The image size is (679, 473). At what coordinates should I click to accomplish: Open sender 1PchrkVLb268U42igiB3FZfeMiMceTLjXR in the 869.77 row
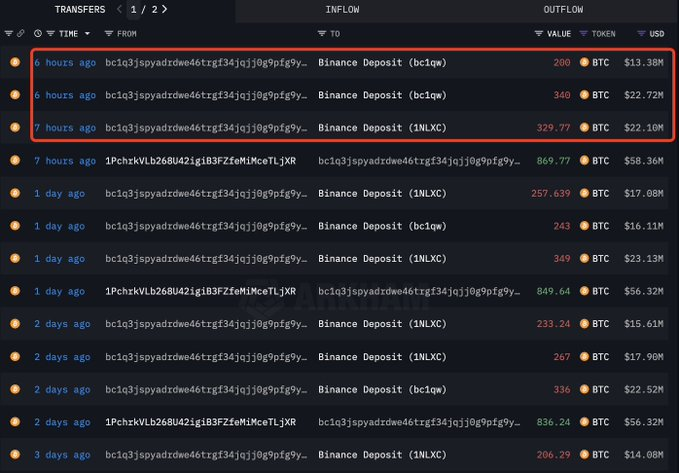(x=200, y=161)
